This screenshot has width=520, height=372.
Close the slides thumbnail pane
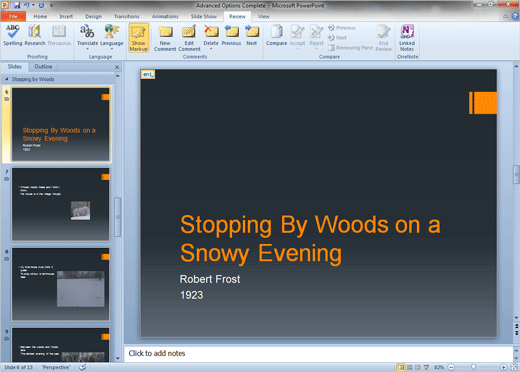(x=117, y=67)
